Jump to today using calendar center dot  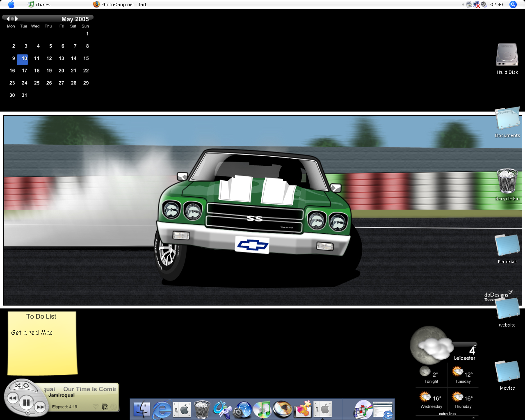(12, 18)
